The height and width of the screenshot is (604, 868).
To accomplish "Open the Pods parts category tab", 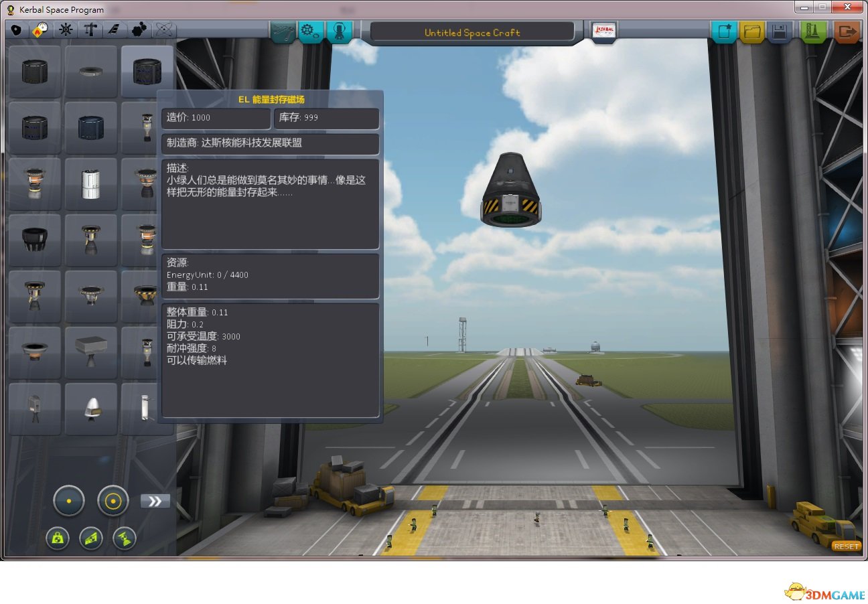I will pyautogui.click(x=16, y=30).
